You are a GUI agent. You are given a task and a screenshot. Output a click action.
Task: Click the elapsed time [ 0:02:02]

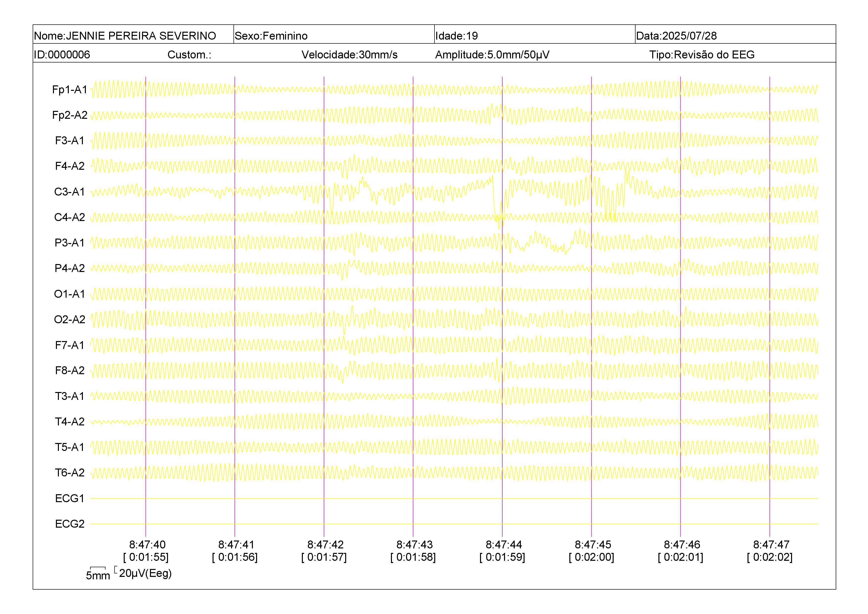770,557
